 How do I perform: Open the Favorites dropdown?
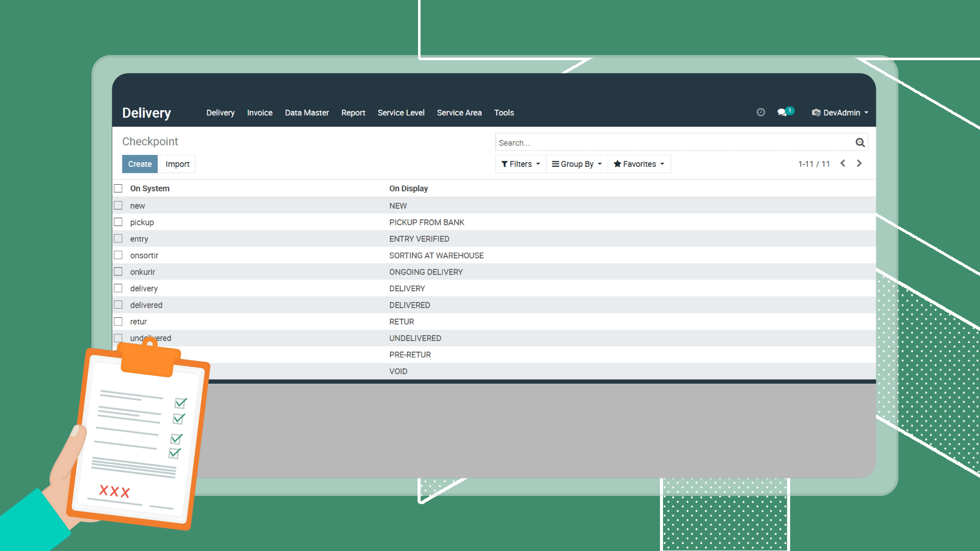point(639,164)
